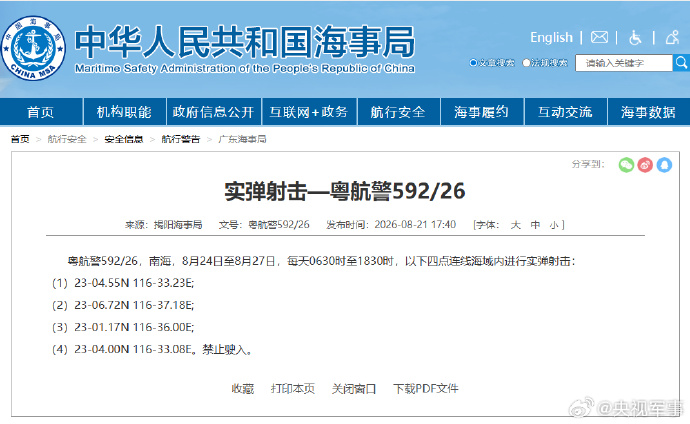Open the 互动交流 navigation tab
The image size is (690, 424).
[x=565, y=112]
